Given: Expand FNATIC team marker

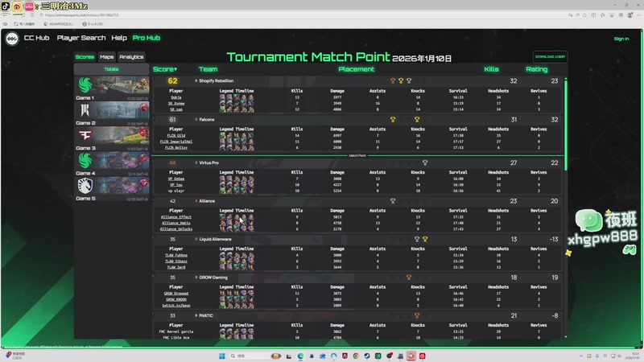Looking at the screenshot, I should [x=196, y=315].
